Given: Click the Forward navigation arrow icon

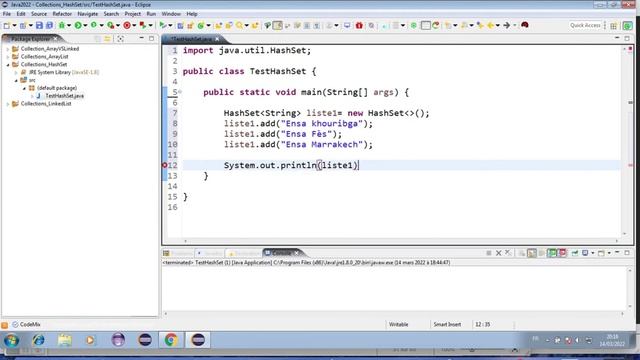Looking at the screenshot, I should 507,25.
